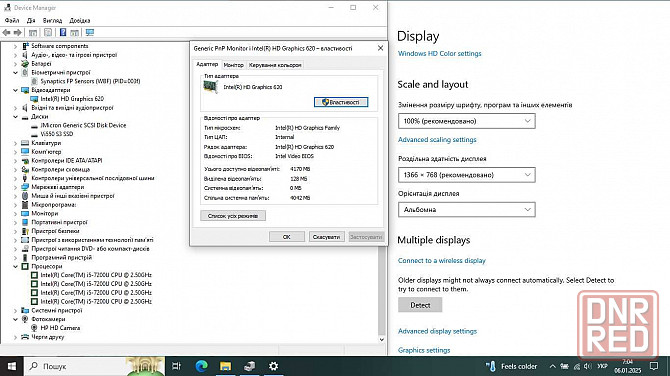Open Advanced scaling settings link
Image resolution: width=670 pixels, height=376 pixels.
point(437,140)
